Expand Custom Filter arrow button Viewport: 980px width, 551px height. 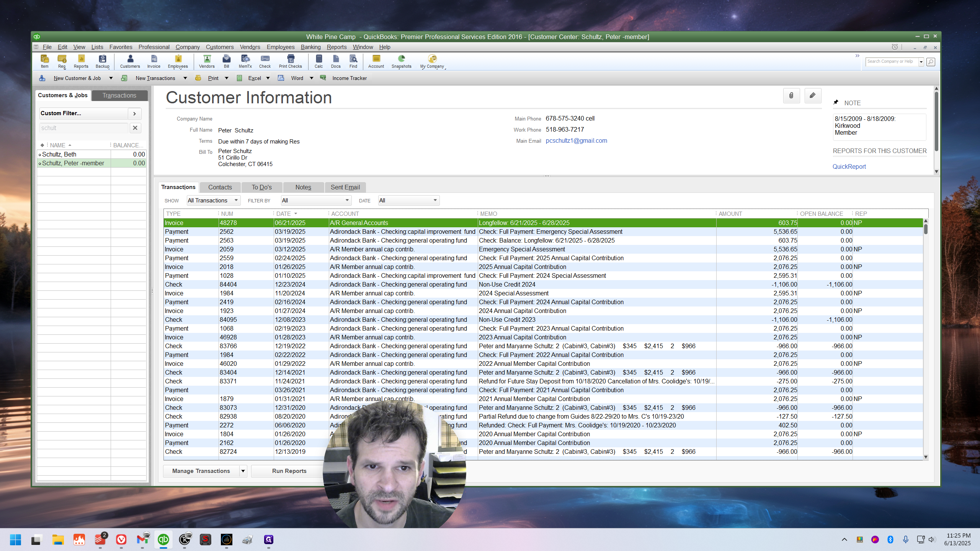[135, 113]
